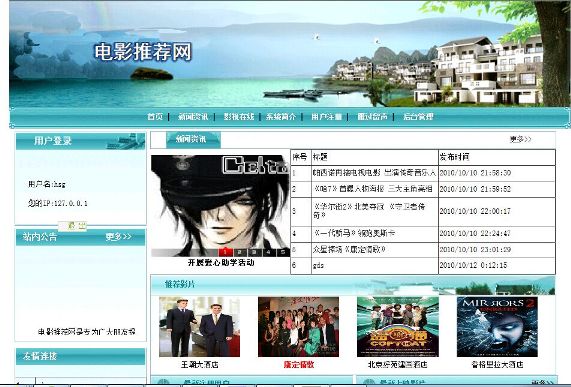Click the 香格里拉大酒店 title link

click(497, 364)
